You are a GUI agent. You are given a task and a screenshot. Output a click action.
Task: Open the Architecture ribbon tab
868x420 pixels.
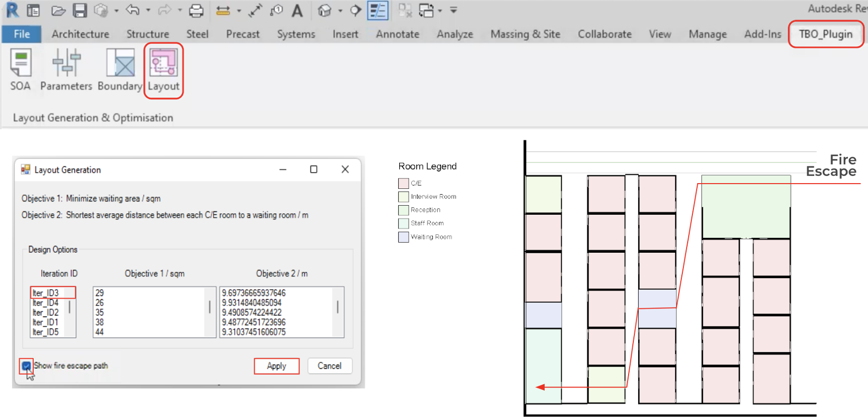[x=80, y=34]
